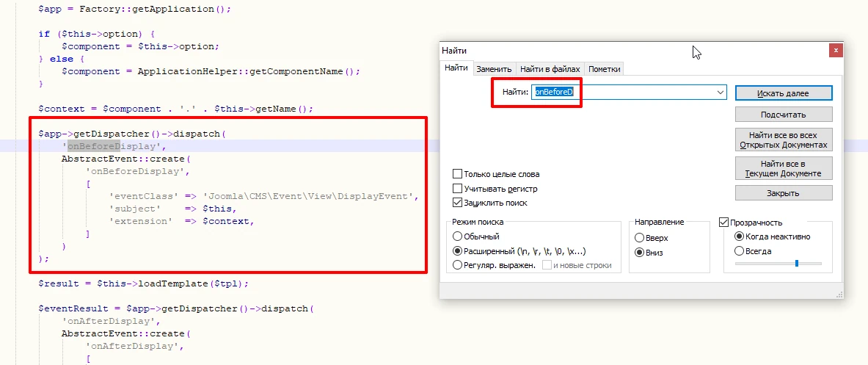Switch to the Пометки tab
The image size is (868, 365).
point(605,69)
